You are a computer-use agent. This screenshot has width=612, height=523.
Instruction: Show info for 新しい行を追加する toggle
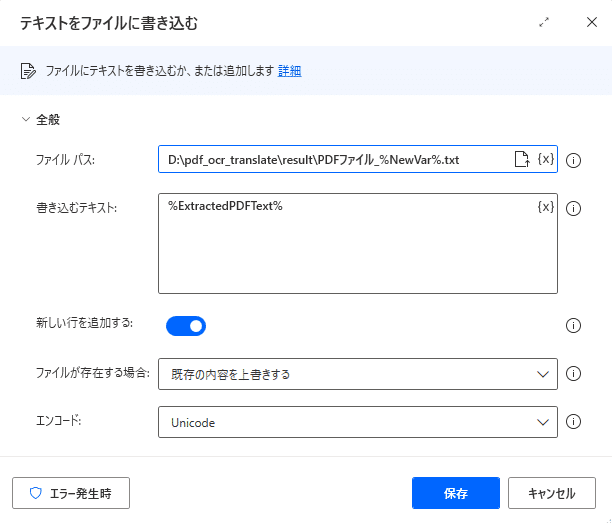(573, 326)
